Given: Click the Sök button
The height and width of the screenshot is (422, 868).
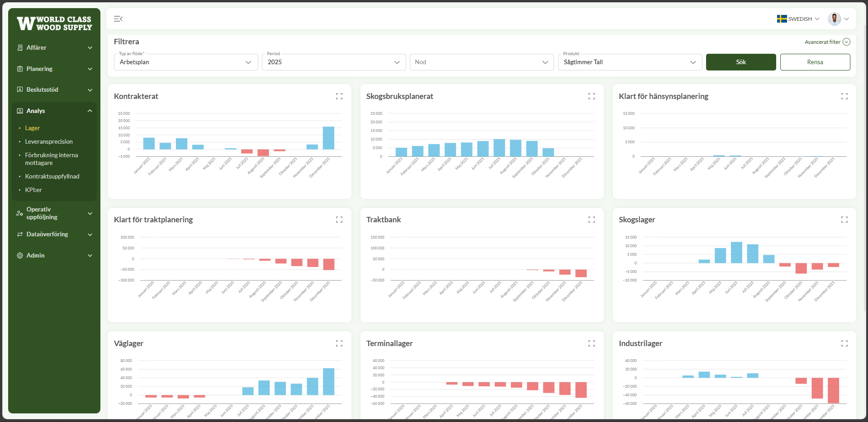Looking at the screenshot, I should coord(741,62).
